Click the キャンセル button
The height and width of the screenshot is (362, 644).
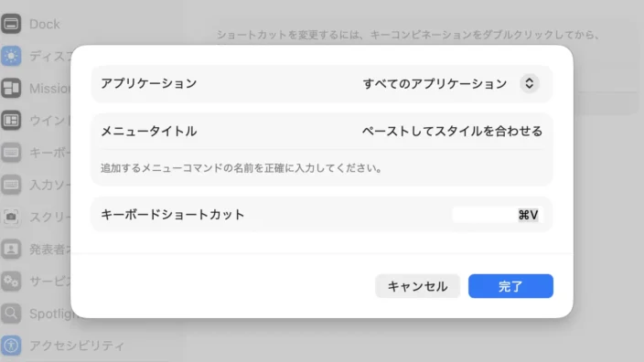pyautogui.click(x=417, y=286)
